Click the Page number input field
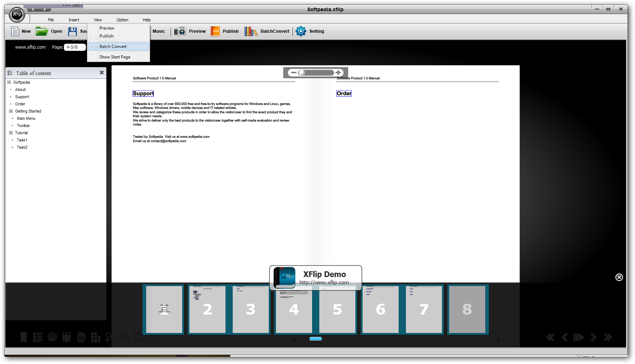 point(75,47)
